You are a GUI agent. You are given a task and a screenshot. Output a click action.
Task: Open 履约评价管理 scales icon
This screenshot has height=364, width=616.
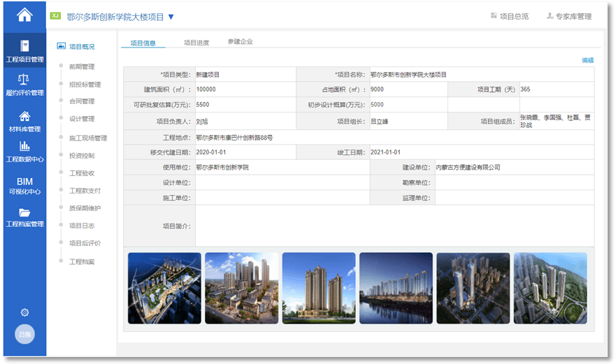pos(24,85)
